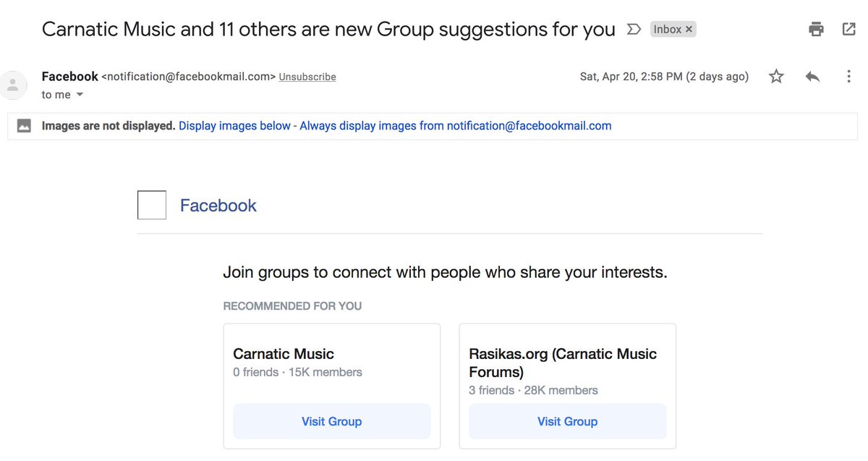868x461 pixels.
Task: Click the sender's profile avatar
Action: point(12,85)
